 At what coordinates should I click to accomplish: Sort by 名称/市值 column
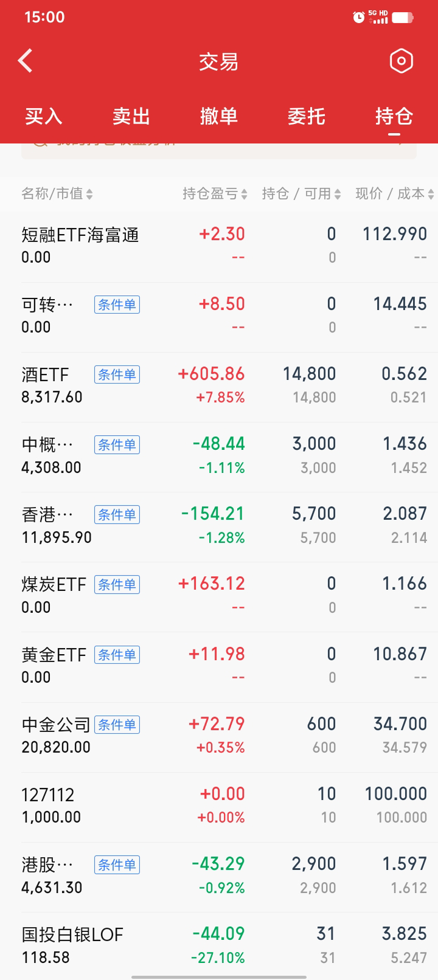[57, 194]
